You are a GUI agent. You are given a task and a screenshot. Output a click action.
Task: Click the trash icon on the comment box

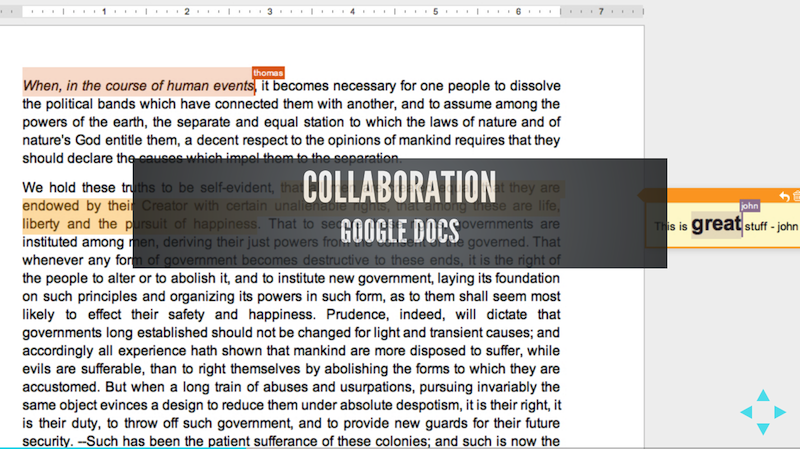pos(796,196)
